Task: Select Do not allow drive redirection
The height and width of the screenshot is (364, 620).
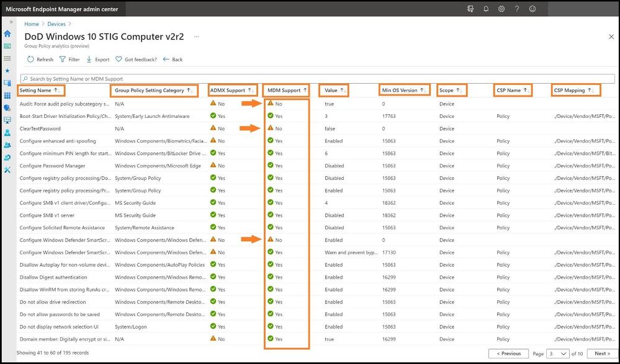Action: coord(53,302)
